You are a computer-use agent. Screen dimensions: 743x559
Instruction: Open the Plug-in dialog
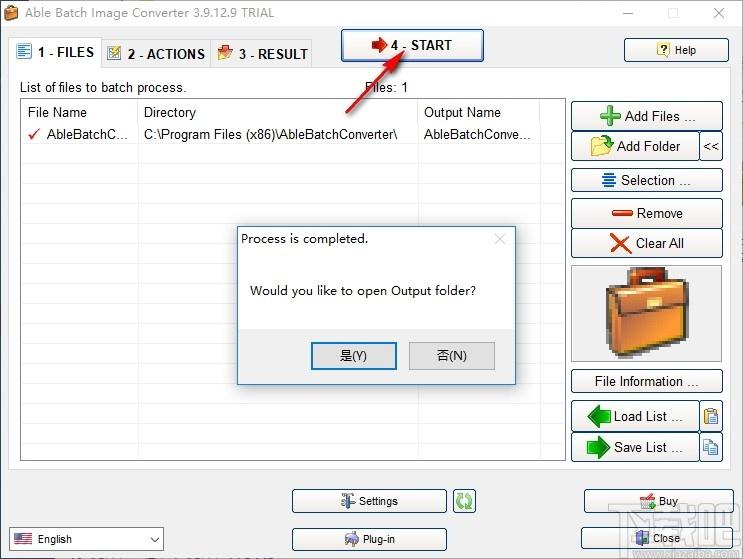tap(369, 539)
